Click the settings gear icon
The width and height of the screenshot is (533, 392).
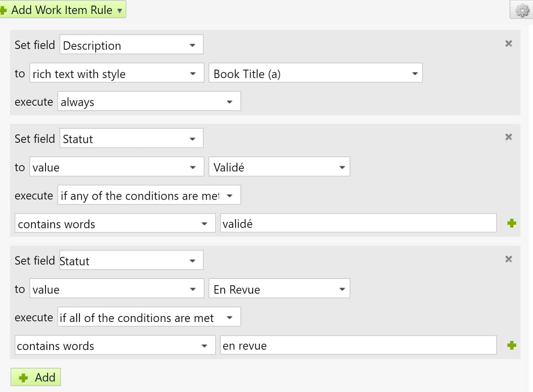click(522, 10)
